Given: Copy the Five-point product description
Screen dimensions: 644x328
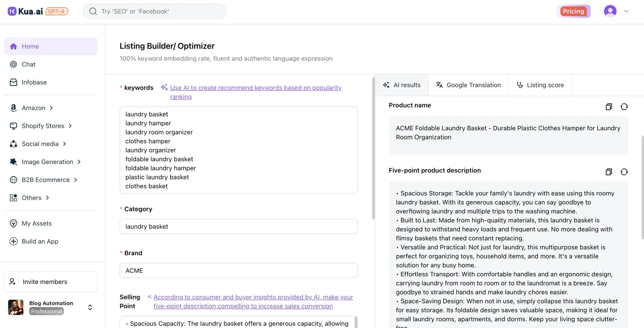Looking at the screenshot, I should [609, 172].
